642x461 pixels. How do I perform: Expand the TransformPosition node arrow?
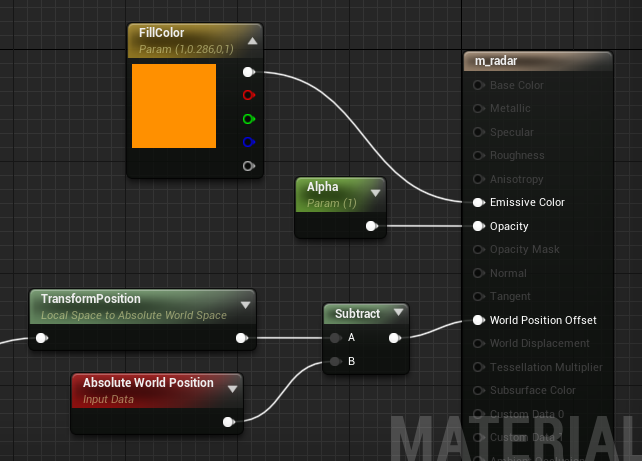coord(246,305)
